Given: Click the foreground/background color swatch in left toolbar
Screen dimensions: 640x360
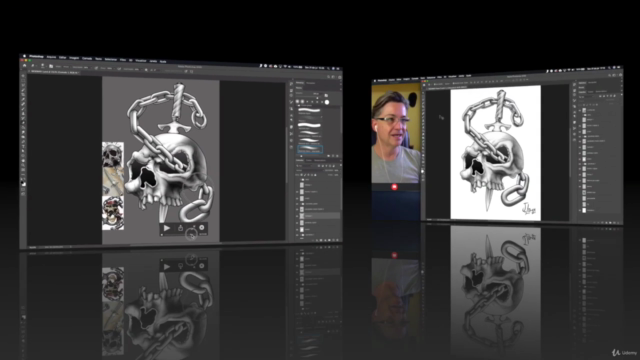Looking at the screenshot, I should click(24, 183).
